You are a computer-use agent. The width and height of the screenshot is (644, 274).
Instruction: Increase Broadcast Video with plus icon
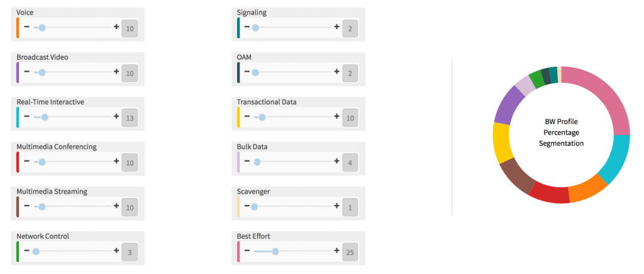click(116, 72)
